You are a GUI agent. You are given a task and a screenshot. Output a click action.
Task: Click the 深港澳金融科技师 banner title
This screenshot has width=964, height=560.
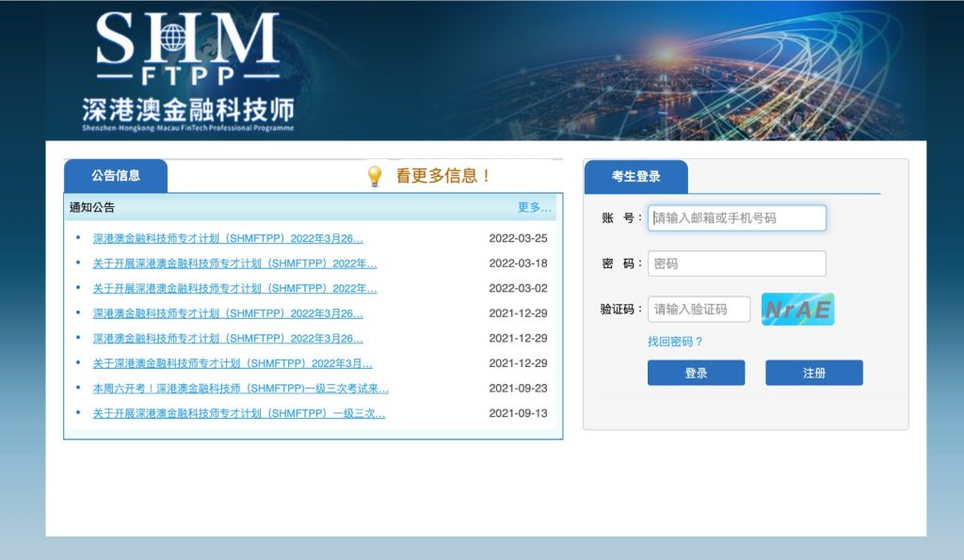tap(187, 110)
